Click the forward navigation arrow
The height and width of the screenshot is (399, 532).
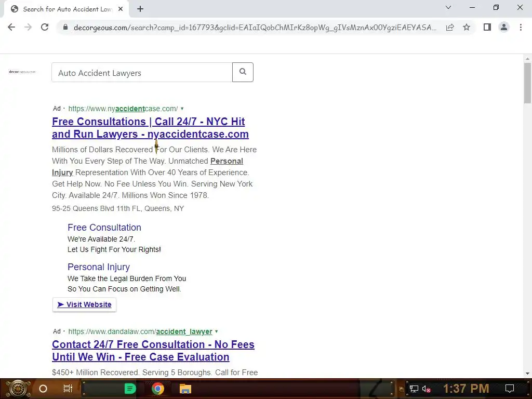[x=28, y=27]
